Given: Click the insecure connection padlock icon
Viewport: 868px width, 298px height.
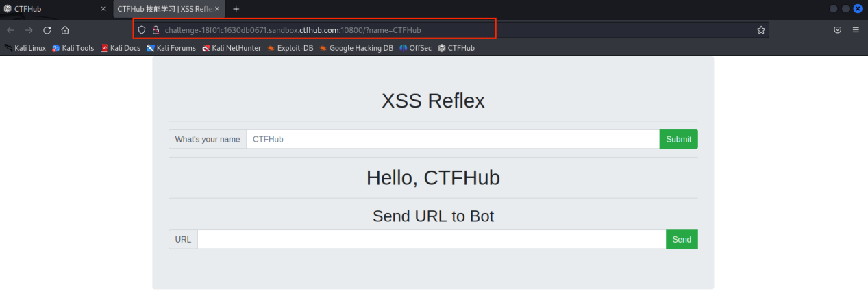Looking at the screenshot, I should [x=156, y=30].
